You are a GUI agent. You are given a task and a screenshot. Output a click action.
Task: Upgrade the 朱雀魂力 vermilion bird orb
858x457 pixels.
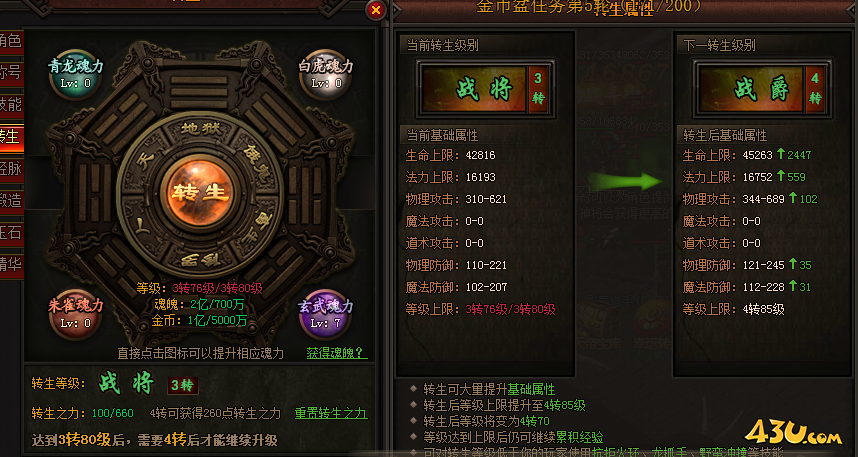pos(76,314)
